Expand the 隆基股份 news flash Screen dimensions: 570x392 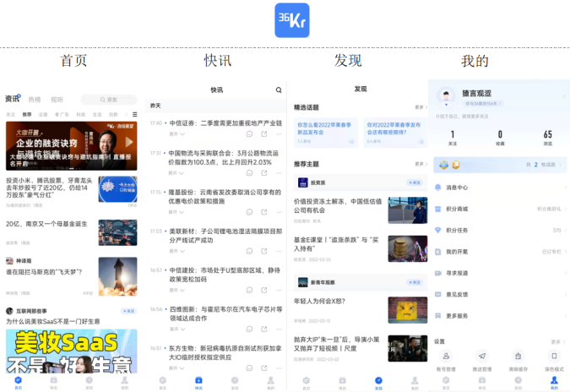[x=176, y=212]
